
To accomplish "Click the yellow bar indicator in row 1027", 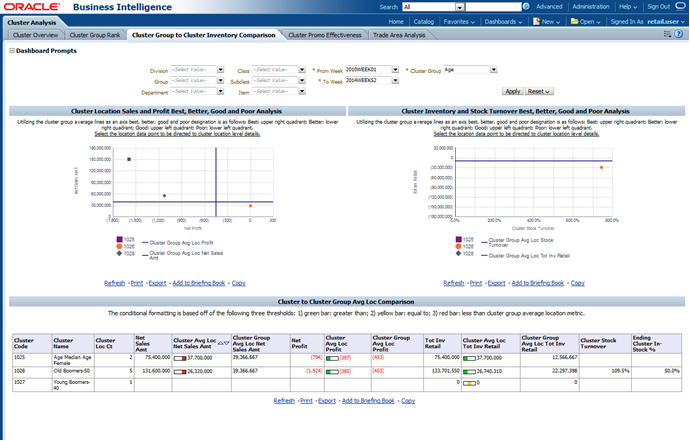I will coord(470,383).
